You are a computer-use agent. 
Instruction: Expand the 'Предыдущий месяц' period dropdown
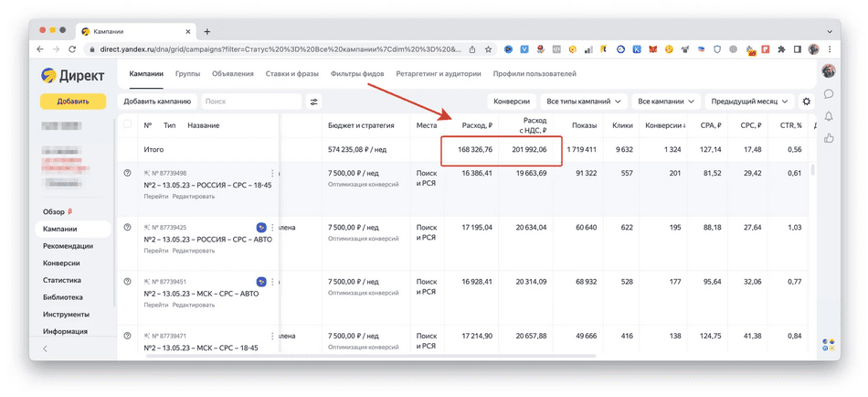(x=748, y=102)
